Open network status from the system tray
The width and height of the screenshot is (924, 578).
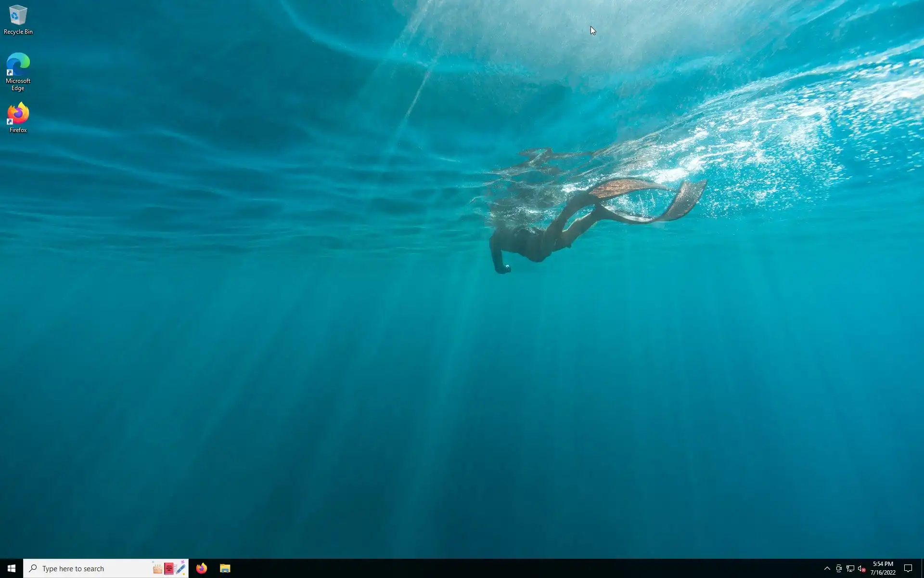[x=850, y=568]
